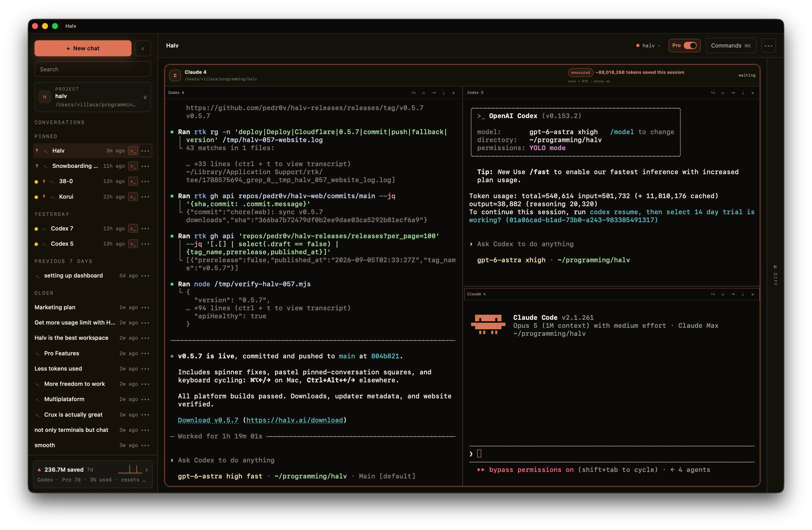Select the Codex 5 pane title tab
The height and width of the screenshot is (530, 812).
point(475,93)
